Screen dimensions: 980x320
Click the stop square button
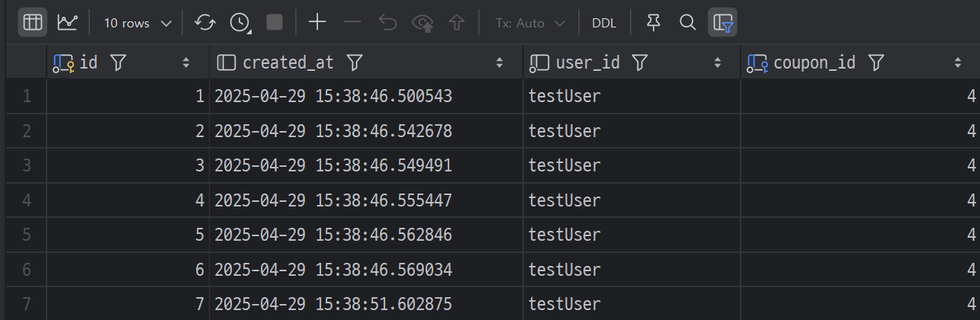point(275,23)
